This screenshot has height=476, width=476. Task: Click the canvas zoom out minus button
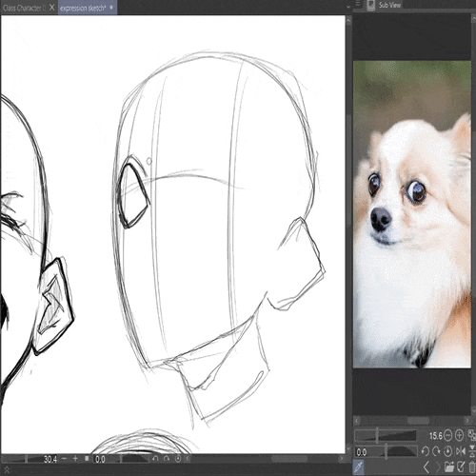coord(64,459)
